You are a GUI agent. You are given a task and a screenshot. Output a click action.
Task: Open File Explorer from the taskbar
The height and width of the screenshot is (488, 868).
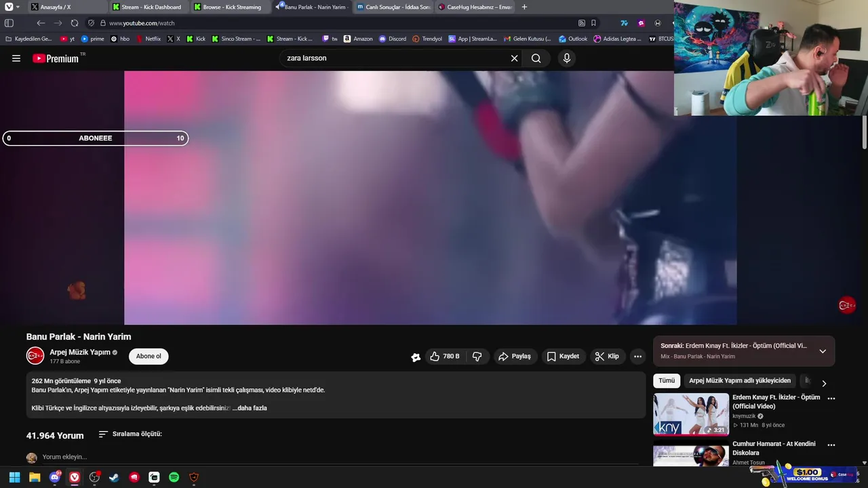coord(35,477)
